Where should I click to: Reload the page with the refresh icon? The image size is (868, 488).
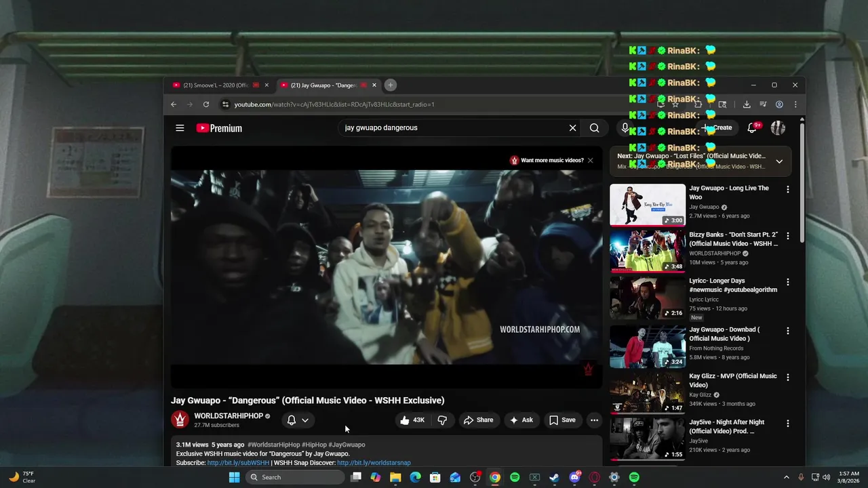point(206,104)
